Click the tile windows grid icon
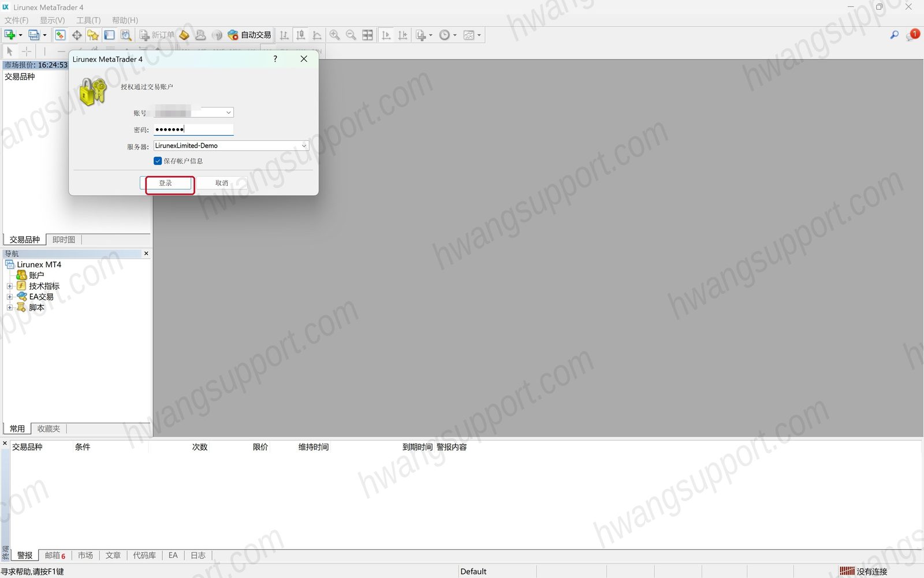The height and width of the screenshot is (578, 924). click(x=367, y=35)
